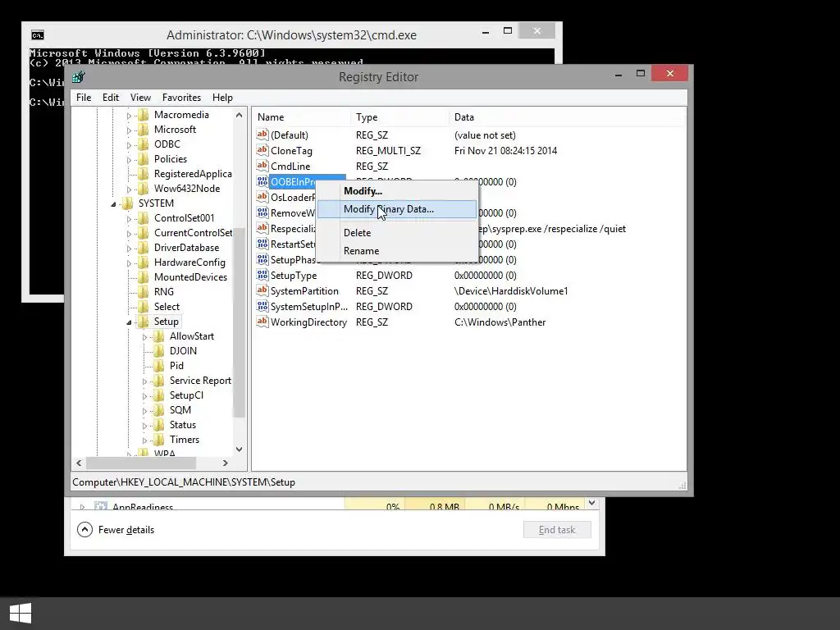Sort values by the Name column header
Viewport: 840px width, 630px height.
coord(302,117)
